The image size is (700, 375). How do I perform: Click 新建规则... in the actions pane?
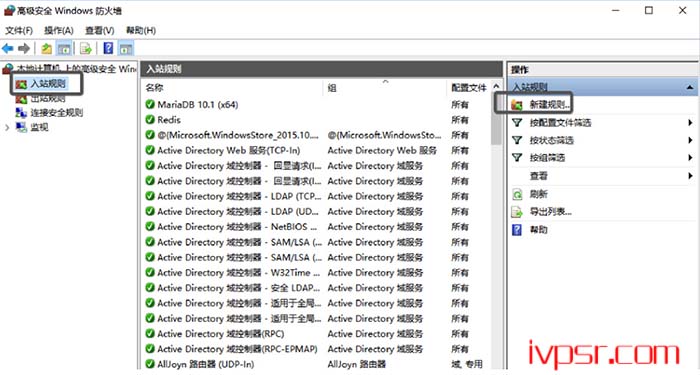tap(550, 105)
